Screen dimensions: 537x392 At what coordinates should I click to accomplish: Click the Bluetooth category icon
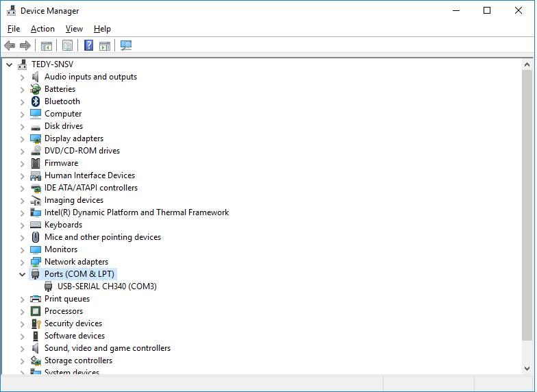pos(36,101)
